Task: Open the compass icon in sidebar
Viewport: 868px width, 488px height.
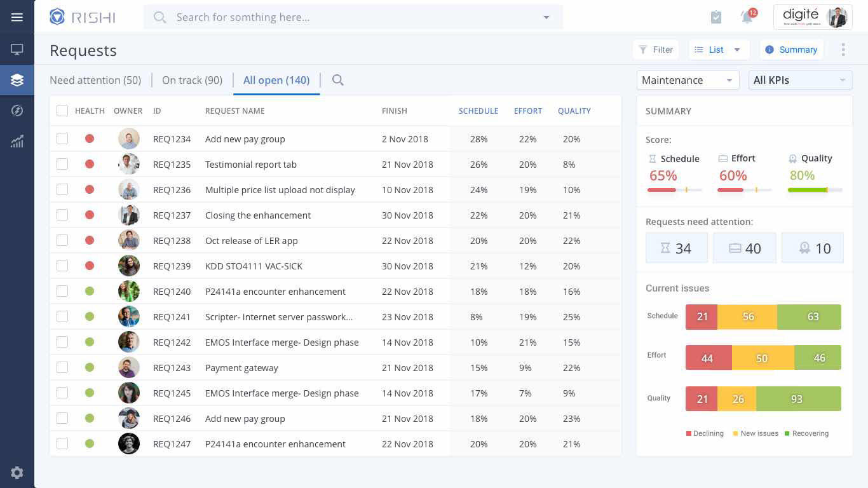Action: pos(17,111)
